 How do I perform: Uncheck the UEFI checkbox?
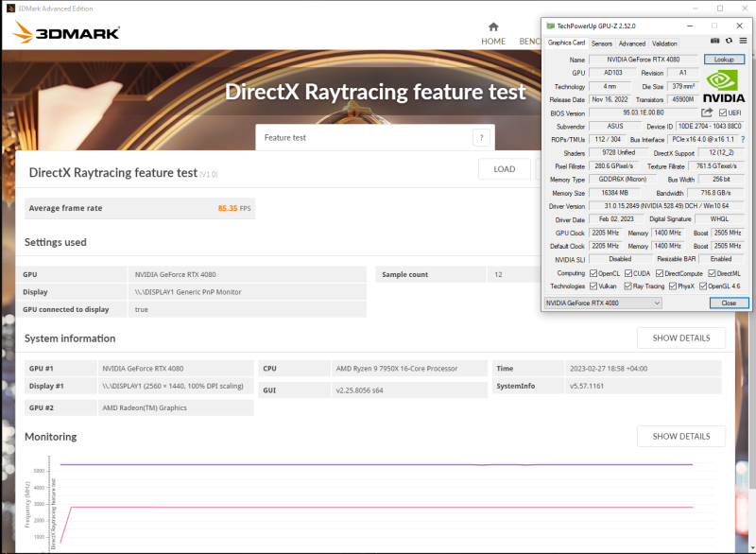[724, 113]
